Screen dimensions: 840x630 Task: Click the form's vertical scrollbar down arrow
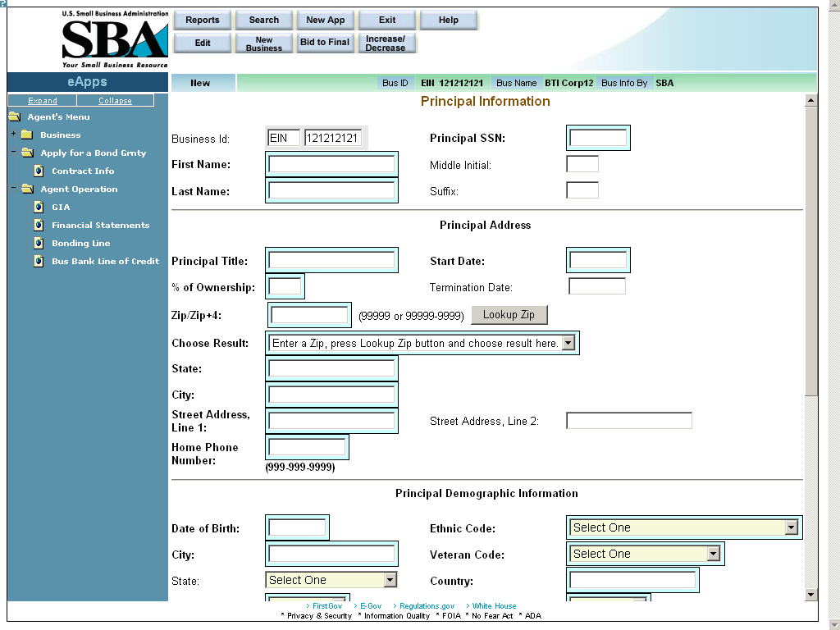811,594
